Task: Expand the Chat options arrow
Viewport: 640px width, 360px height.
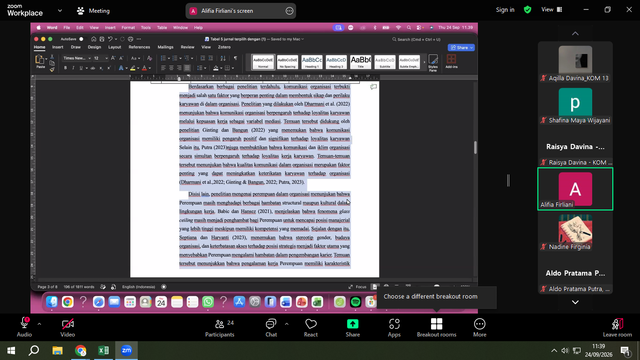Action: click(x=287, y=324)
